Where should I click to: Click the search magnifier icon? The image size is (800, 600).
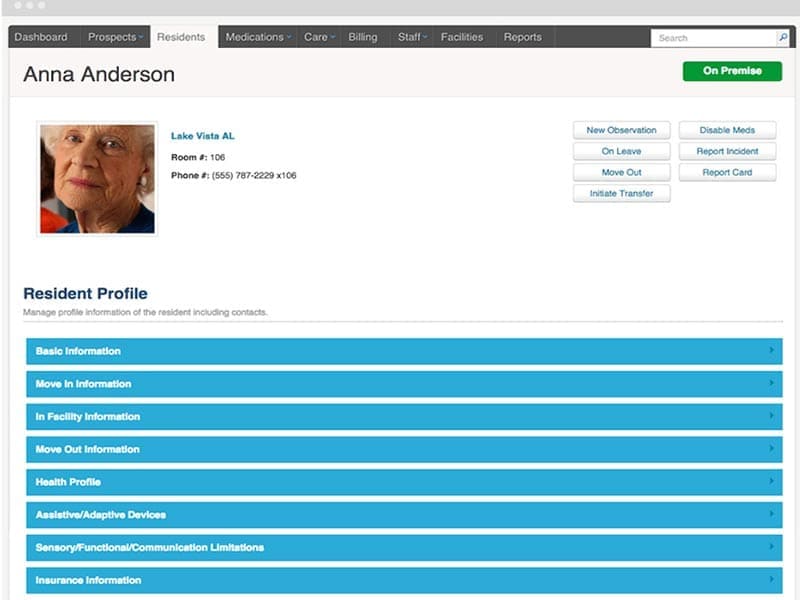[x=783, y=37]
